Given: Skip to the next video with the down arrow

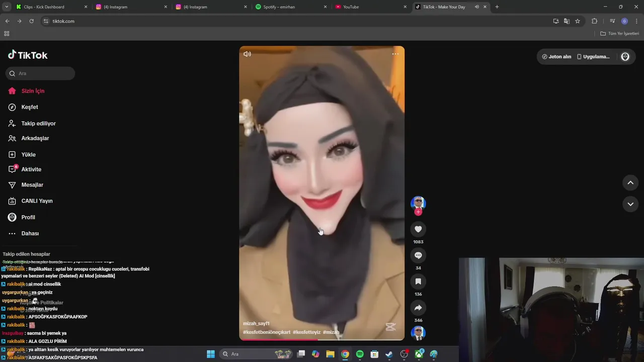Looking at the screenshot, I should 630,204.
